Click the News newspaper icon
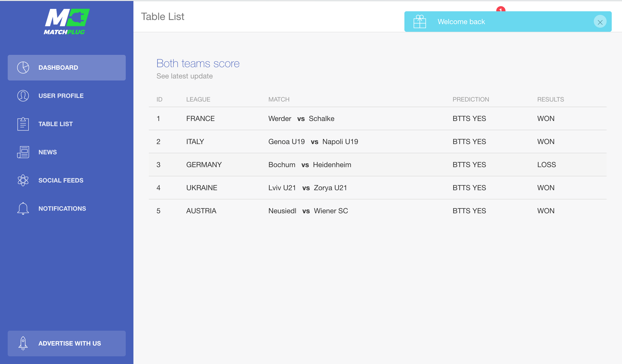 (x=23, y=152)
